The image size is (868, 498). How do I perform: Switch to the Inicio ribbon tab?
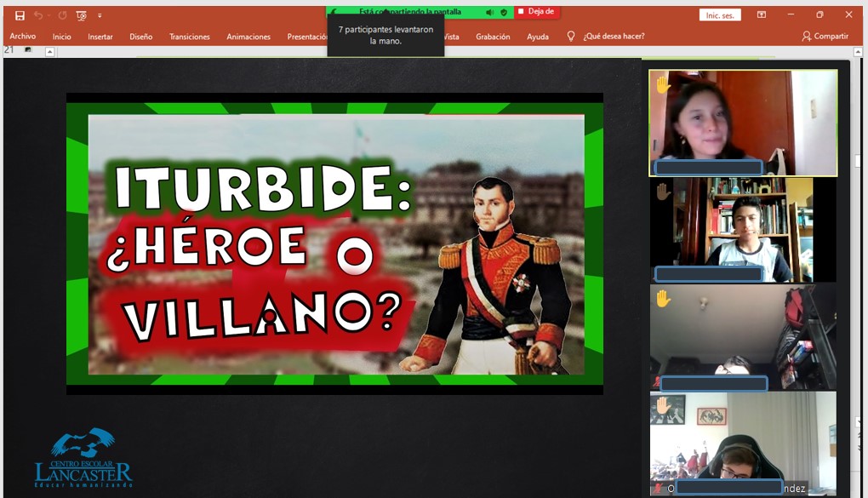point(61,37)
